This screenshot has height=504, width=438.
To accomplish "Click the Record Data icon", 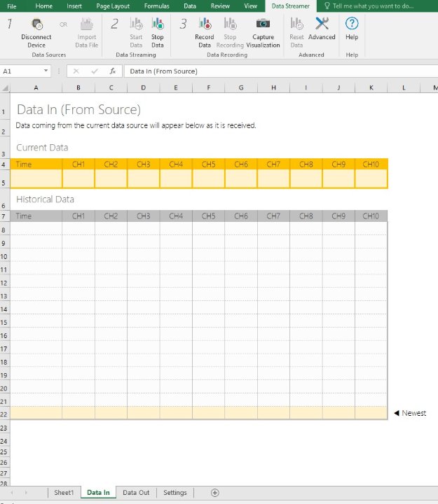I will click(205, 24).
